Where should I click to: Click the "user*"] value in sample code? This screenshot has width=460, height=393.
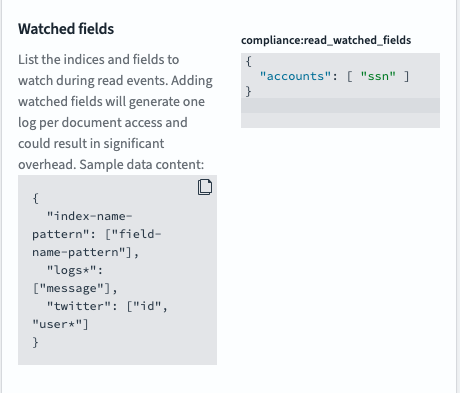click(60, 324)
